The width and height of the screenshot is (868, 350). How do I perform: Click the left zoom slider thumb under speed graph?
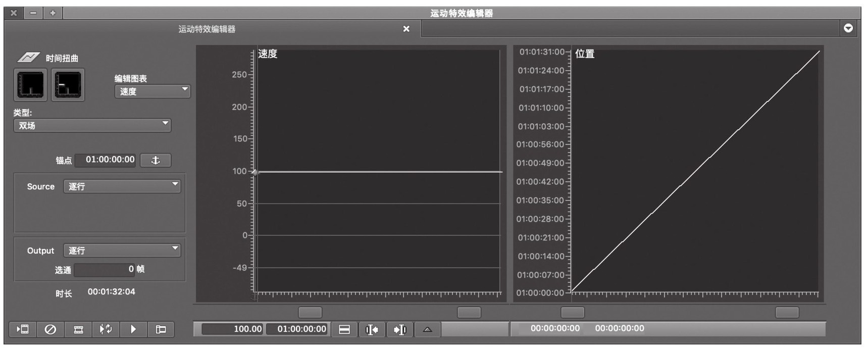(x=310, y=313)
